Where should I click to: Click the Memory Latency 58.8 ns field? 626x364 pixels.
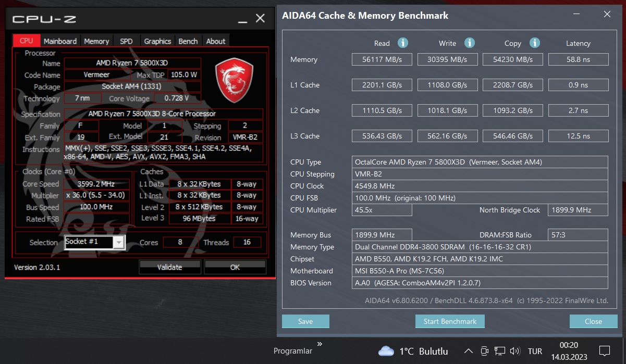[x=579, y=59]
